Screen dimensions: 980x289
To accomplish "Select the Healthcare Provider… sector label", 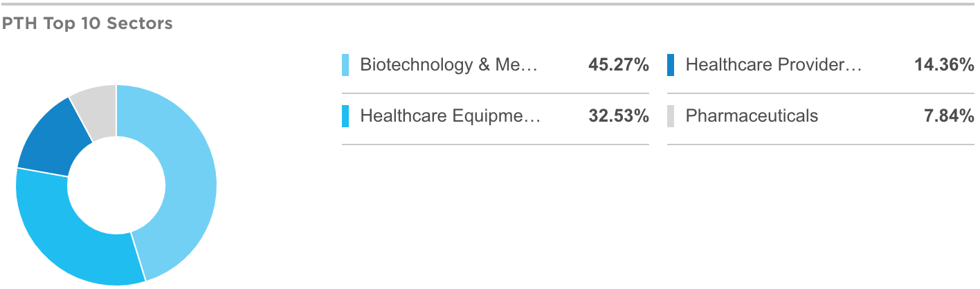I will pyautogui.click(x=774, y=65).
